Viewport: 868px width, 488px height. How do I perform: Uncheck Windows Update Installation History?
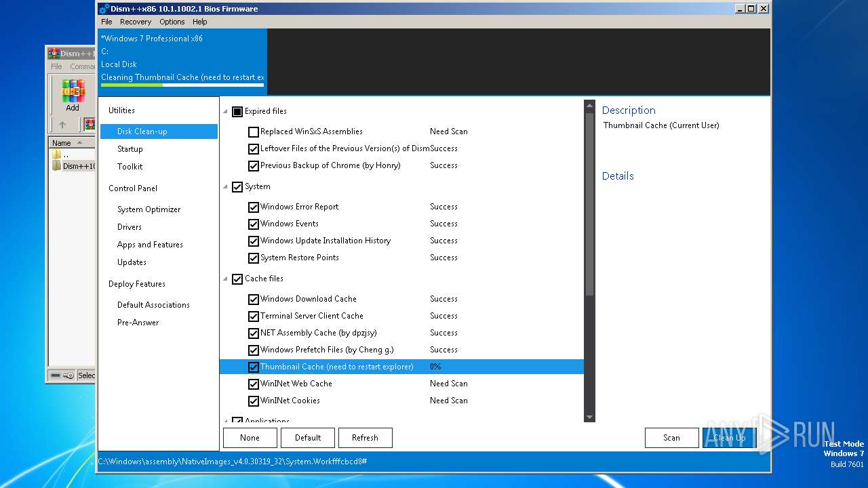tap(254, 241)
